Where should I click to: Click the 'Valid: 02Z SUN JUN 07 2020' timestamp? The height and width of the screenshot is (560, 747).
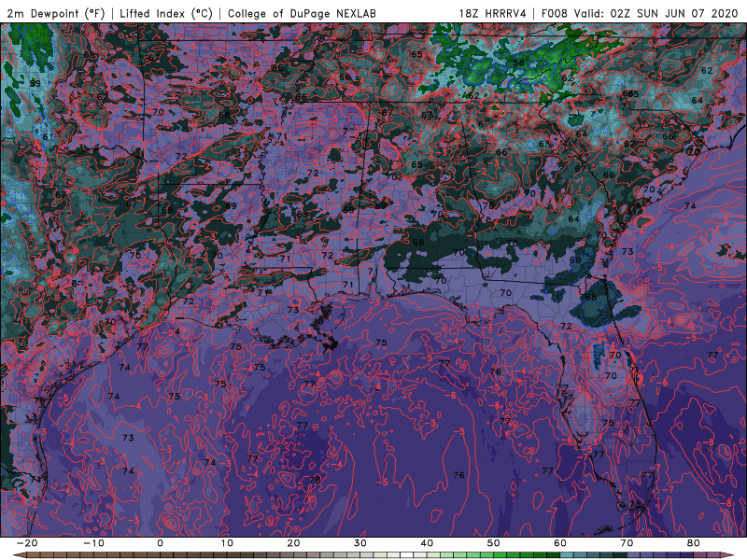click(656, 13)
